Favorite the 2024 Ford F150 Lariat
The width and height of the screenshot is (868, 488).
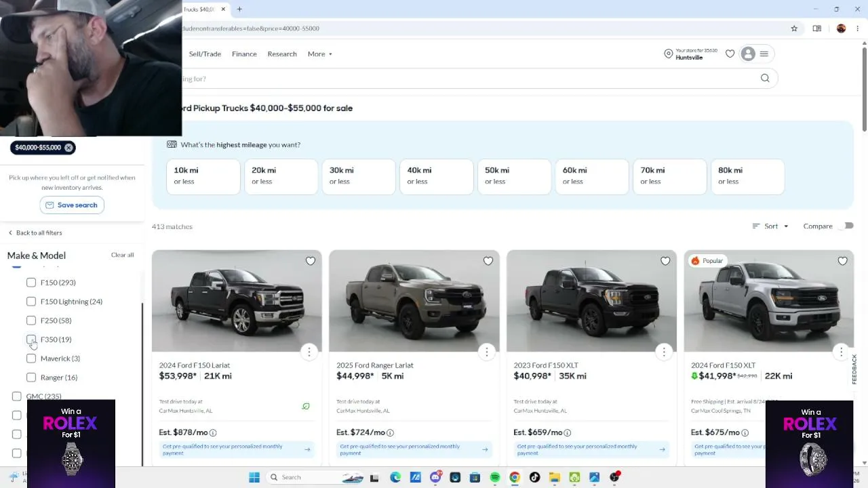point(311,261)
